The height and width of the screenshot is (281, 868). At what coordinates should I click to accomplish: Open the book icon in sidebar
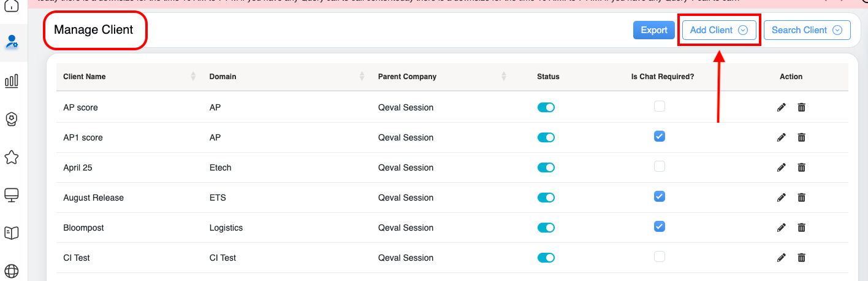[12, 233]
